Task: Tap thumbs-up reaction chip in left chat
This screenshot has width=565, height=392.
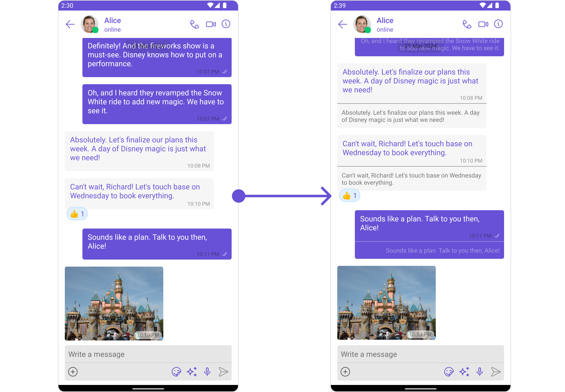Action: coord(77,214)
